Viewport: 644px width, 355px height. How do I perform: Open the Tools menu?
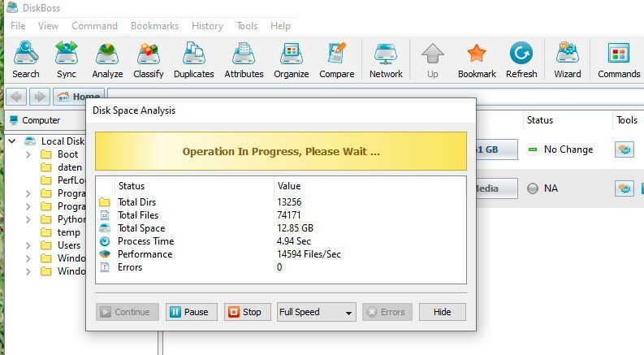pos(247,26)
